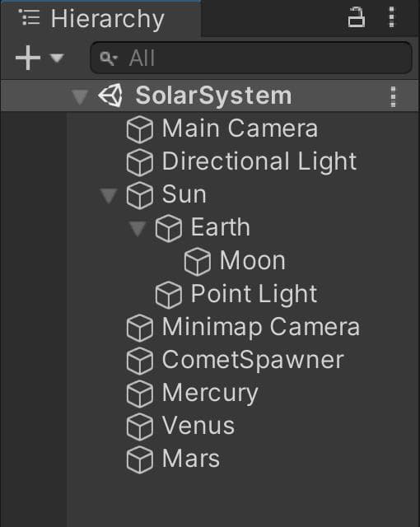Select the Venus object name

point(198,426)
